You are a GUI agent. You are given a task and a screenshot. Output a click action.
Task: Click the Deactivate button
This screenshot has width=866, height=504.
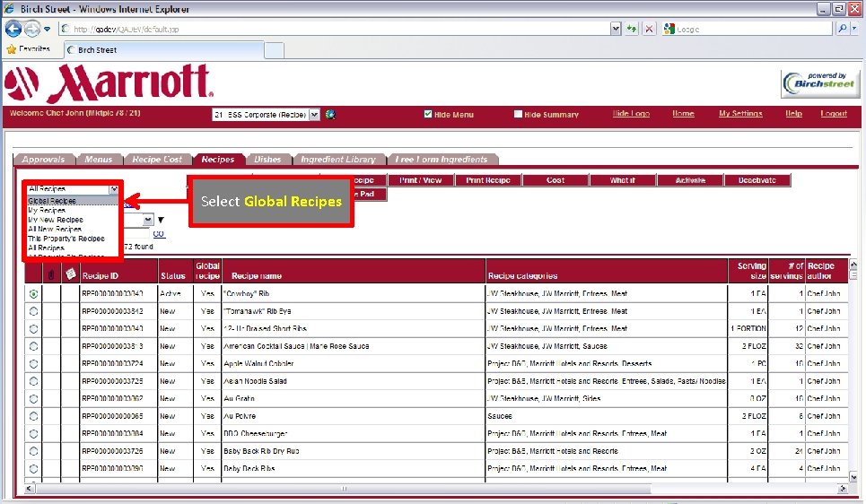(x=757, y=180)
